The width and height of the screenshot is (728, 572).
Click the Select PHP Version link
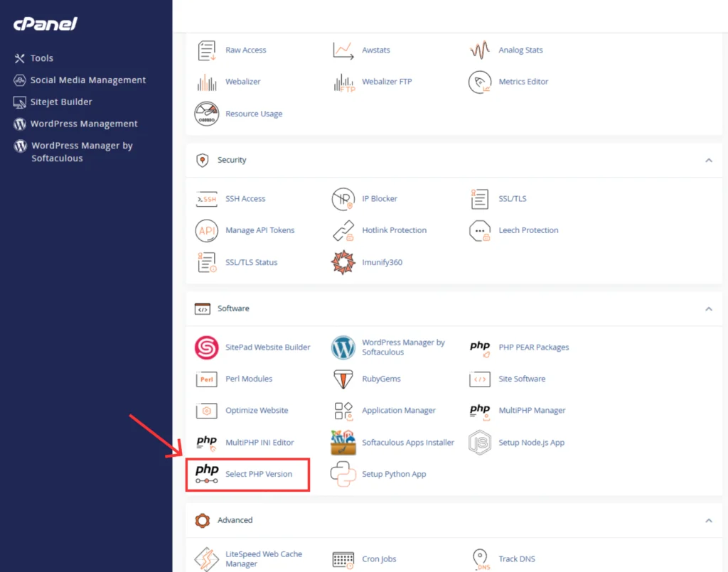[x=259, y=474]
